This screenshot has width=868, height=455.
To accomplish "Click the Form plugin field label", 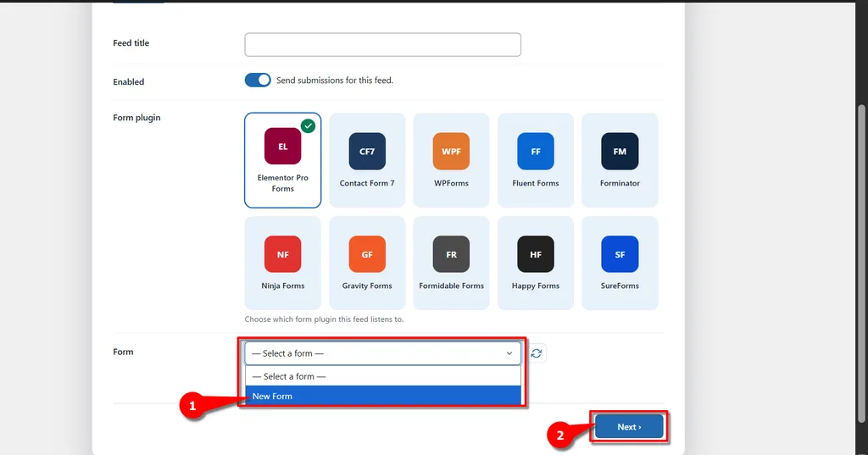I will (136, 117).
